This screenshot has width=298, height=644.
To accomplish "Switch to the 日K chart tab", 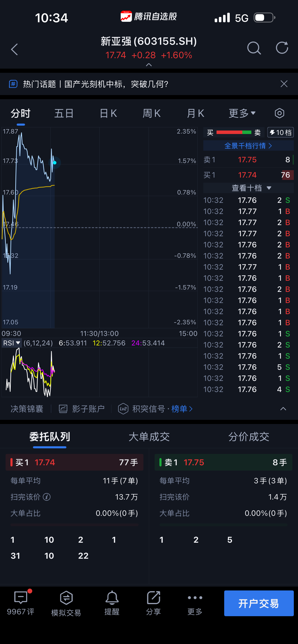I will (x=108, y=113).
